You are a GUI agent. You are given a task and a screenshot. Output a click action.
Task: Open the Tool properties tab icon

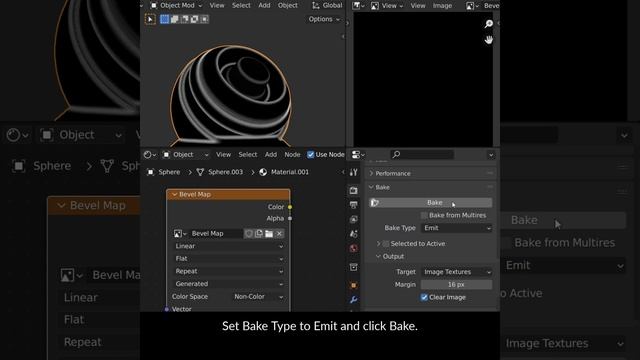[353, 173]
